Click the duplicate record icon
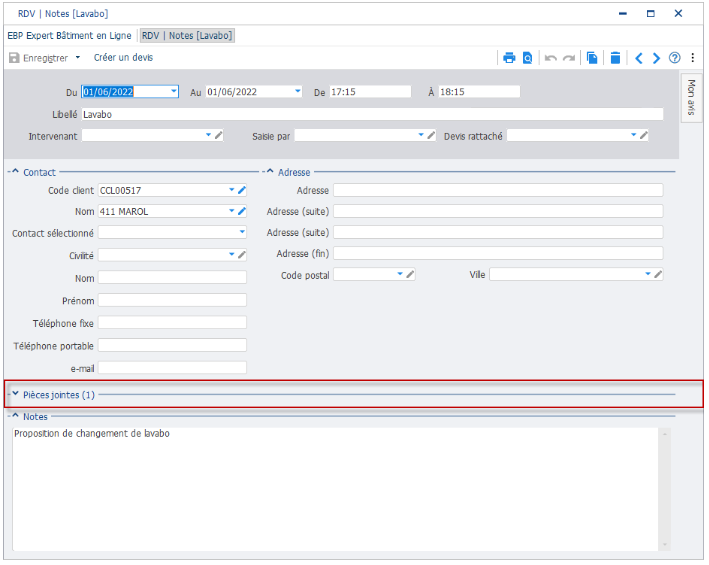Viewport: 709px width, 565px height. point(592,58)
